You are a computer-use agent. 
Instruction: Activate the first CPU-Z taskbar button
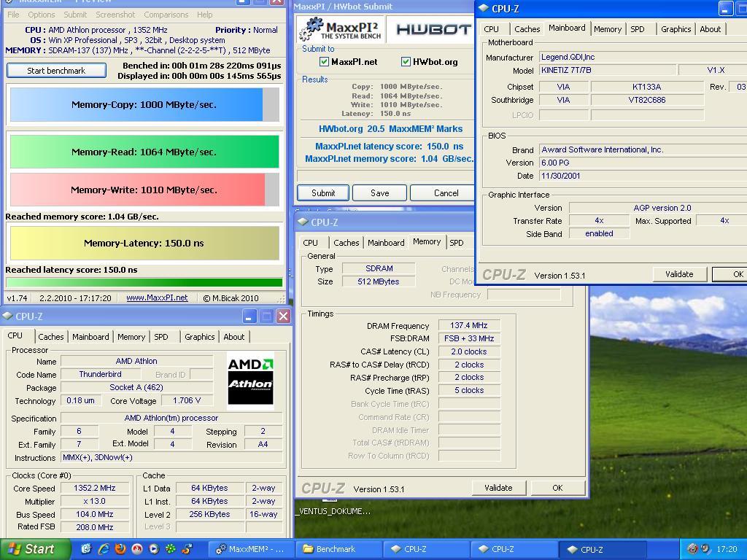[425, 549]
